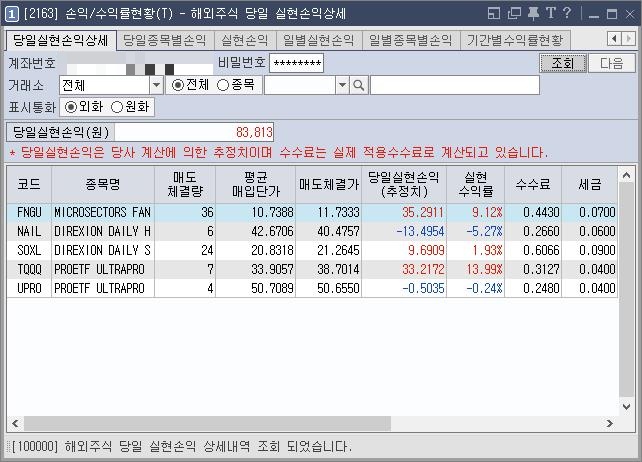
Task: Select the UPRO row code cell
Action: pos(29,288)
